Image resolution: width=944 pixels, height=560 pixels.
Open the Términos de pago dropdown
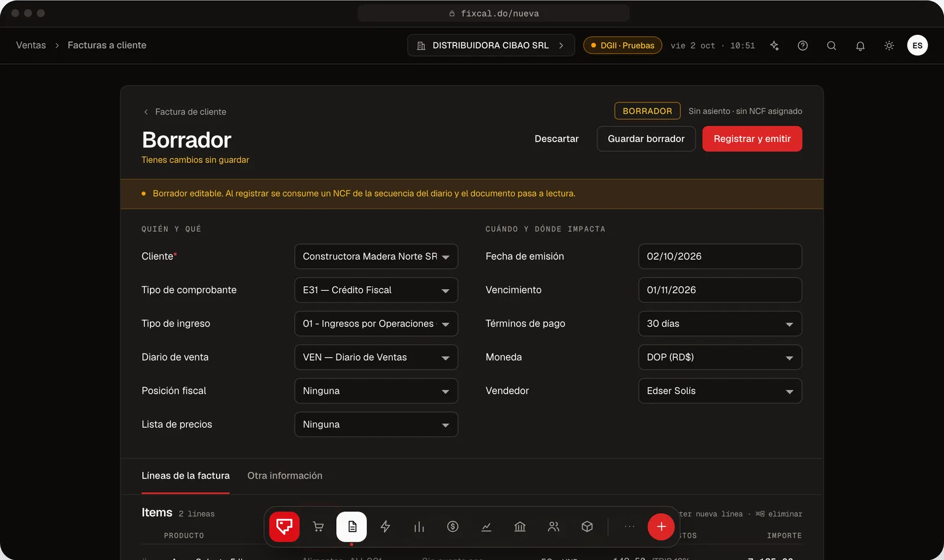coord(720,324)
